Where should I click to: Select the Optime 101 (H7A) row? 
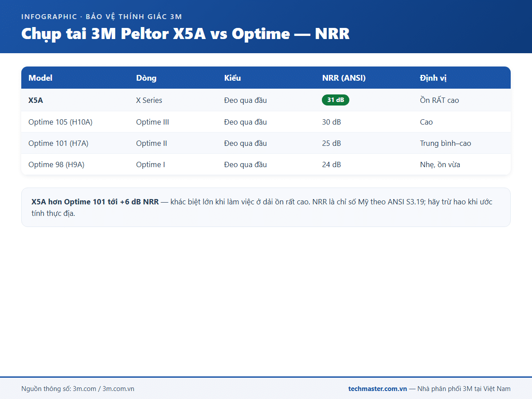pos(266,143)
